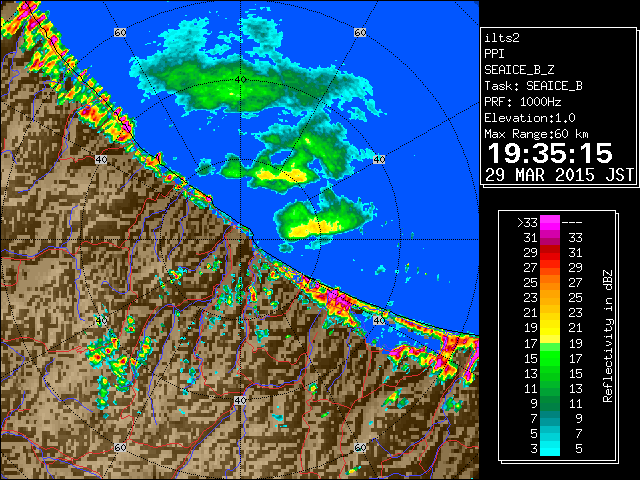640x480 pixels.
Task: Click the scan time "19:35:15"
Action: [550, 153]
